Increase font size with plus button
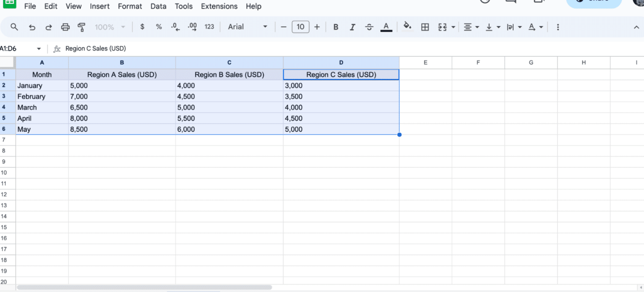 point(317,27)
